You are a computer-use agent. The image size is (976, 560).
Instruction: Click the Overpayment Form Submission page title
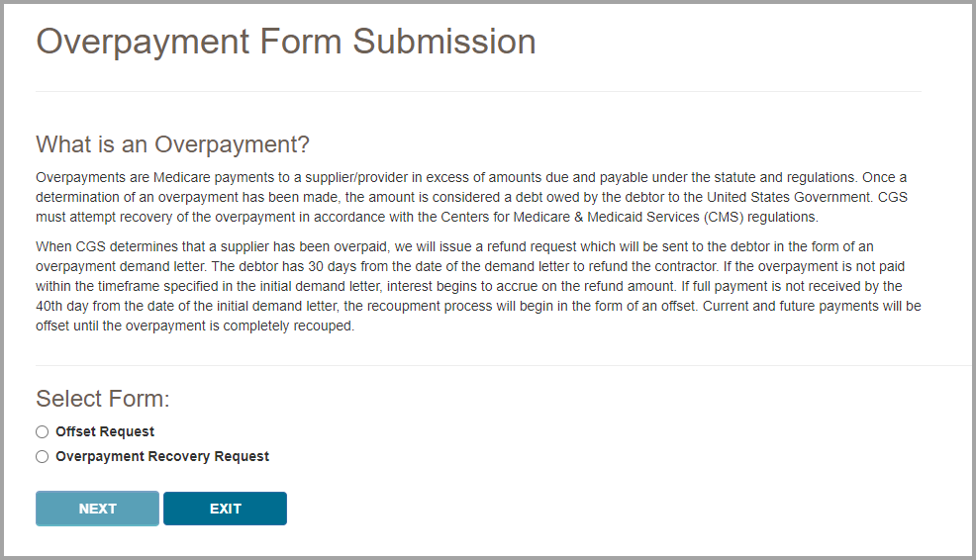tap(286, 42)
